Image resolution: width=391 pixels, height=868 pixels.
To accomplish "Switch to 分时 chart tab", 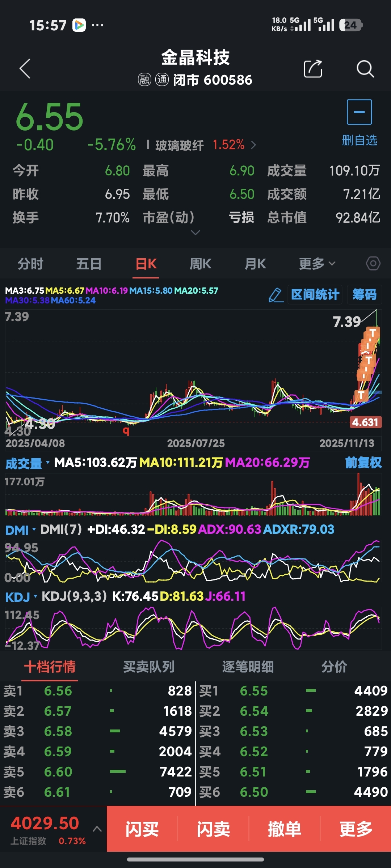I will (30, 264).
